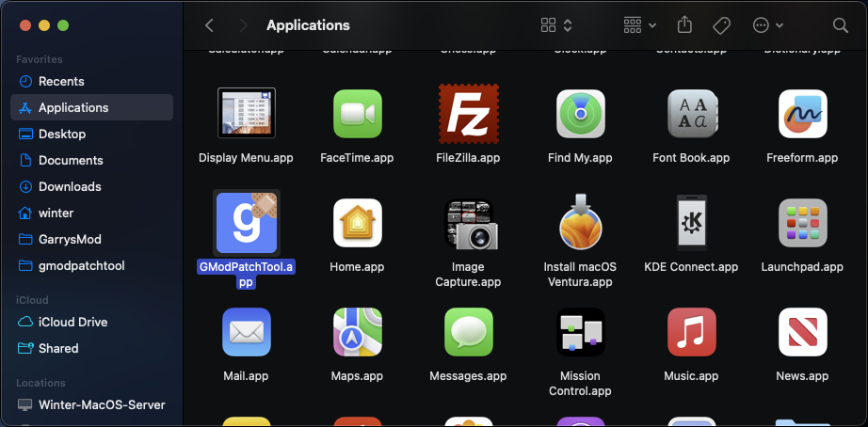The width and height of the screenshot is (868, 427).
Task: Open the FileZilla app icon
Action: [x=468, y=114]
